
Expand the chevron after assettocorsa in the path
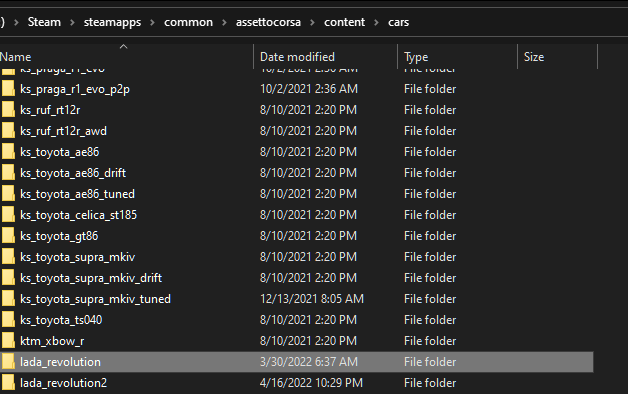pyautogui.click(x=312, y=22)
